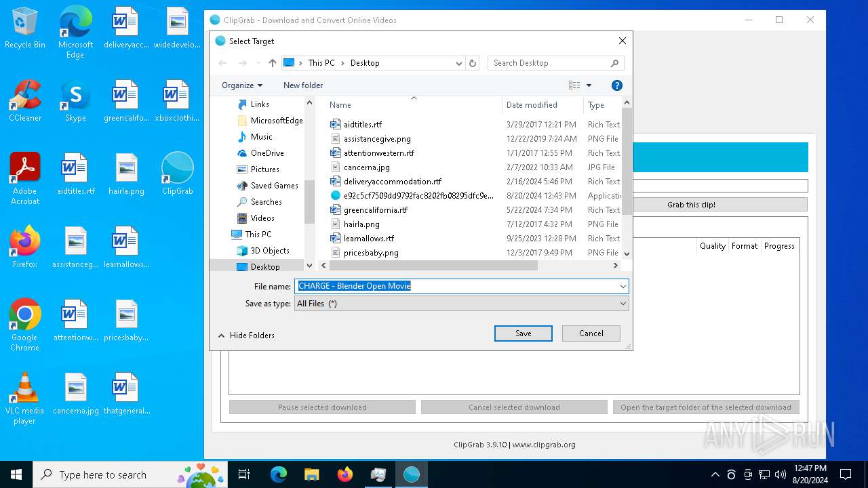This screenshot has height=488, width=868.
Task: Expand address bar history dropdown
Action: coord(459,63)
